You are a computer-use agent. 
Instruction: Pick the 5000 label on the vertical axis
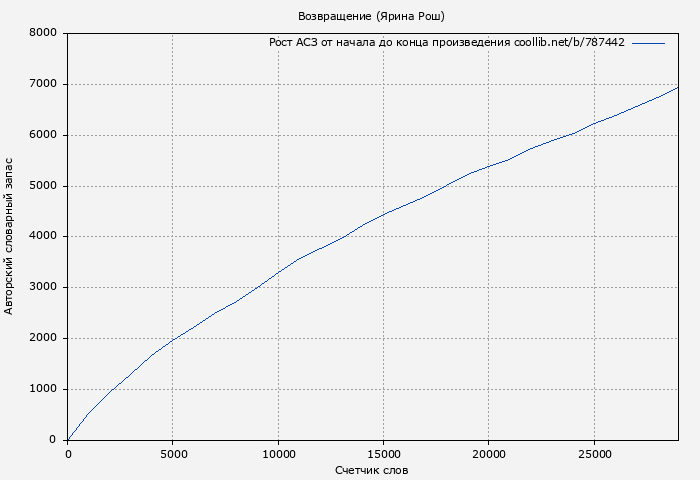click(x=43, y=186)
